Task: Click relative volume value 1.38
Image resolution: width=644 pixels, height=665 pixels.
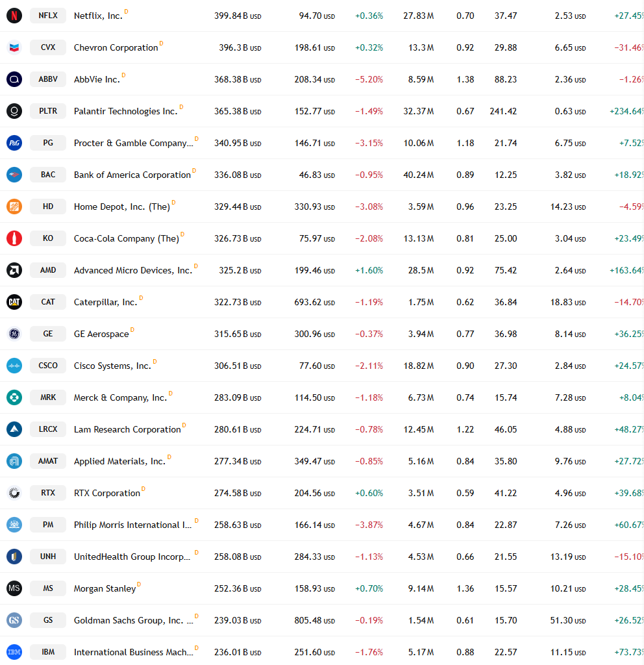Action: tap(465, 80)
